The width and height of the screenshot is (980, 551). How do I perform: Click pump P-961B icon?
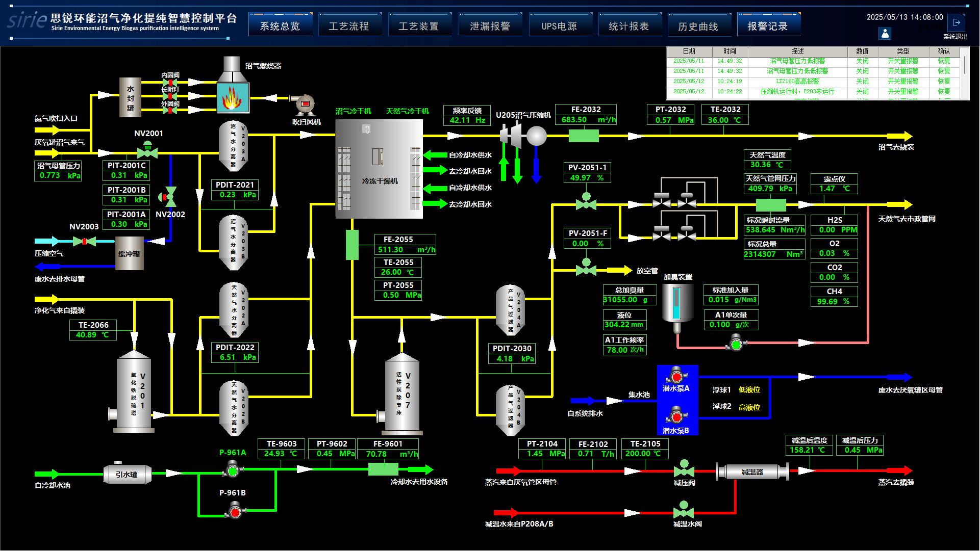click(x=235, y=510)
